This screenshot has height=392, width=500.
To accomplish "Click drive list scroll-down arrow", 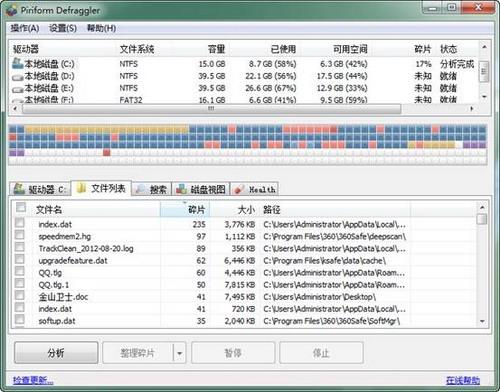I will point(484,97).
